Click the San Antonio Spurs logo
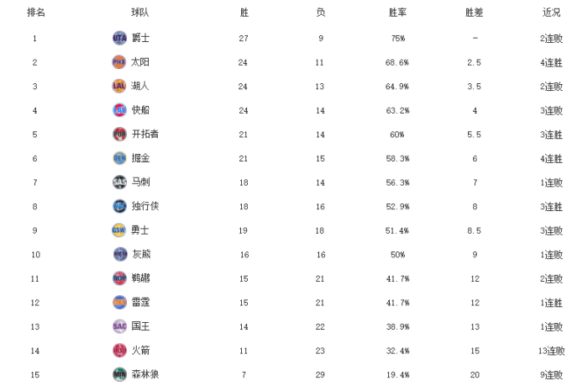 pos(119,182)
